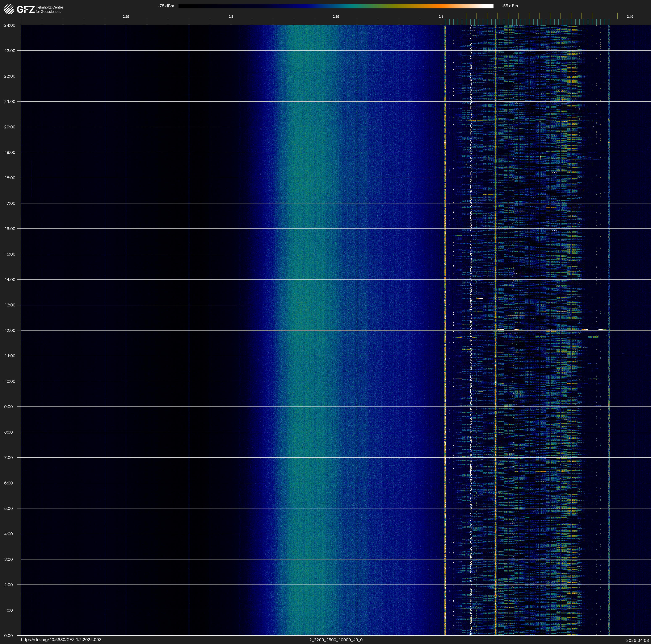
Task: Click the 3:00 time axis label
Action: [9, 559]
